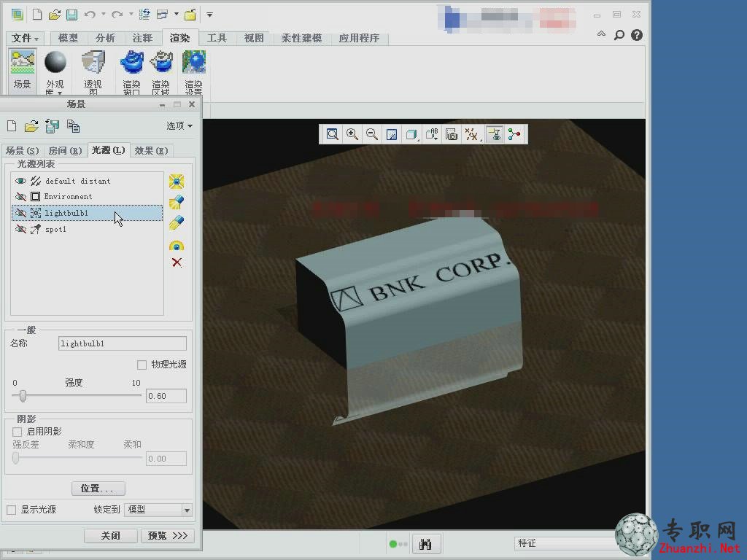Click the 关闭 close button in 场景 dialog
This screenshot has width=747, height=560.
(111, 536)
